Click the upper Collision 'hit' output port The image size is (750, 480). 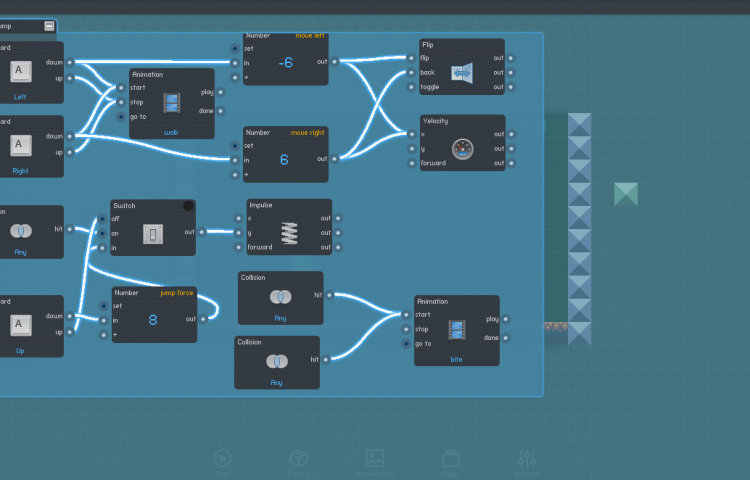pos(329,295)
